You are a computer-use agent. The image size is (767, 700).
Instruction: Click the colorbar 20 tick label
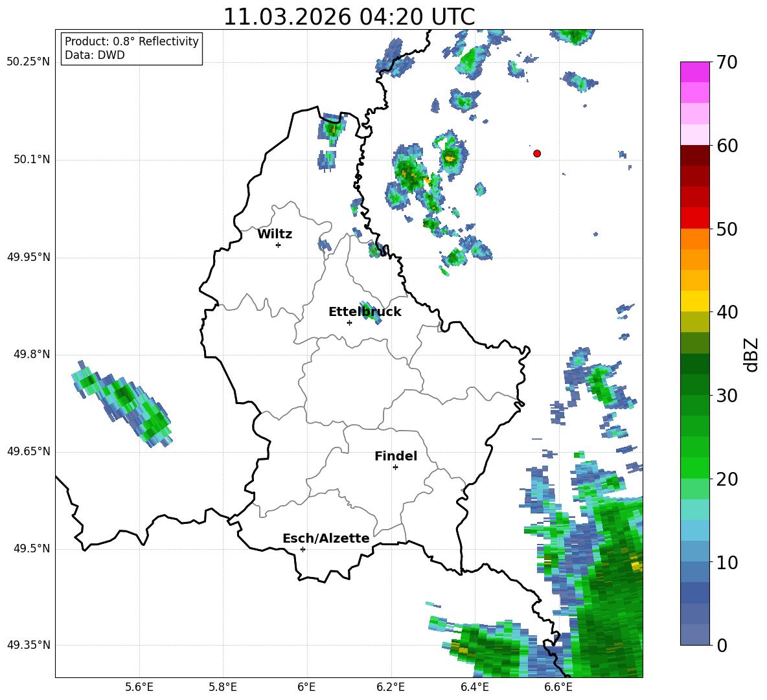(x=727, y=479)
